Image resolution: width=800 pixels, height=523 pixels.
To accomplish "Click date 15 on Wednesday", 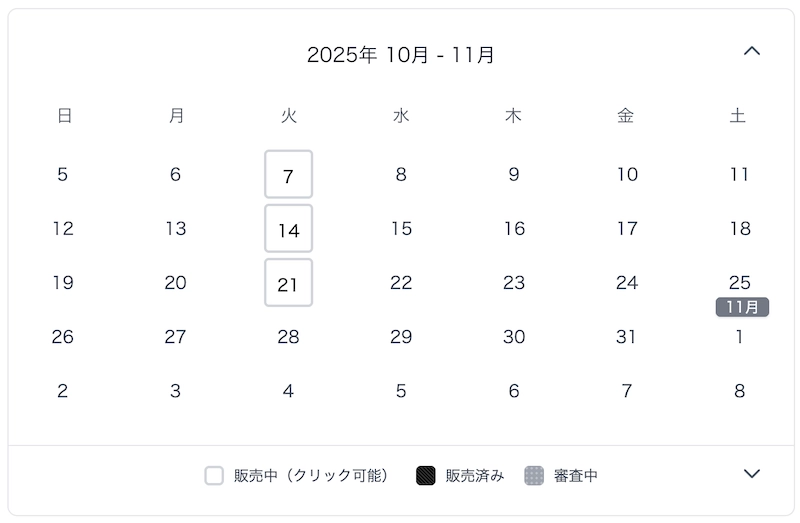I will pyautogui.click(x=401, y=229).
